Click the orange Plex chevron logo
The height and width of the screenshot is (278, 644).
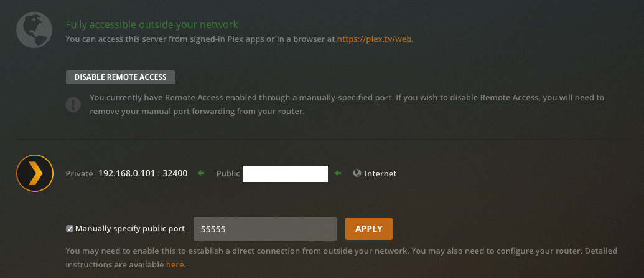click(34, 173)
